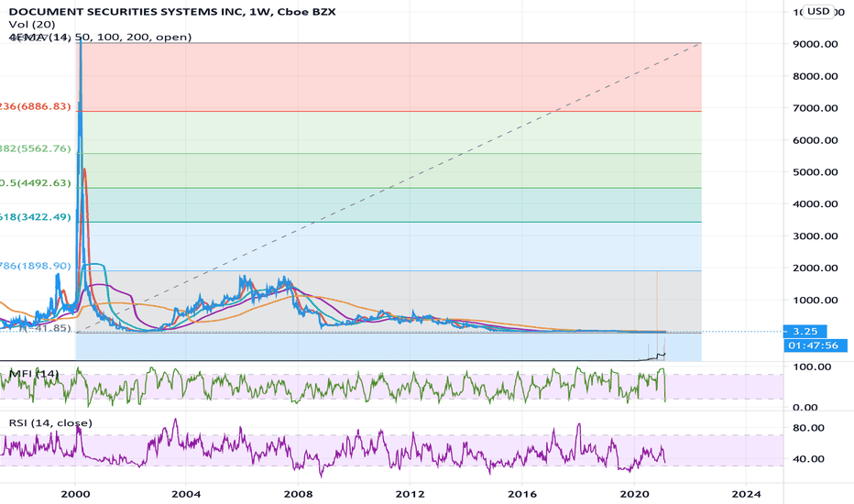
Task: Click the 2000.00 price axis label
Action: [x=816, y=268]
